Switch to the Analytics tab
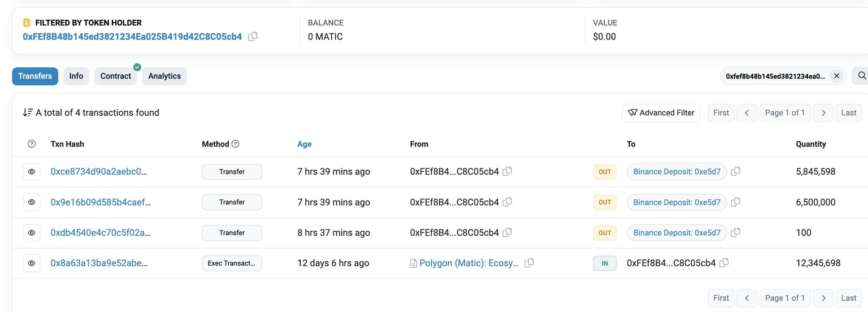 (x=164, y=76)
